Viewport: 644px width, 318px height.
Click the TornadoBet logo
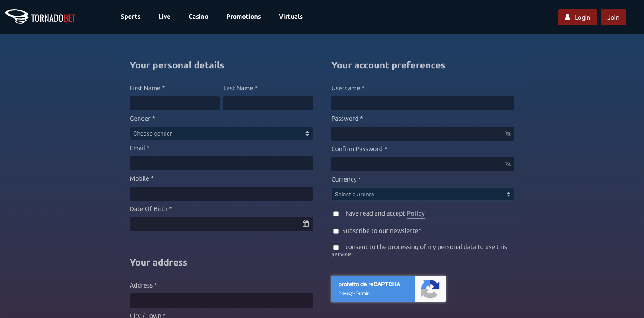pyautogui.click(x=40, y=17)
